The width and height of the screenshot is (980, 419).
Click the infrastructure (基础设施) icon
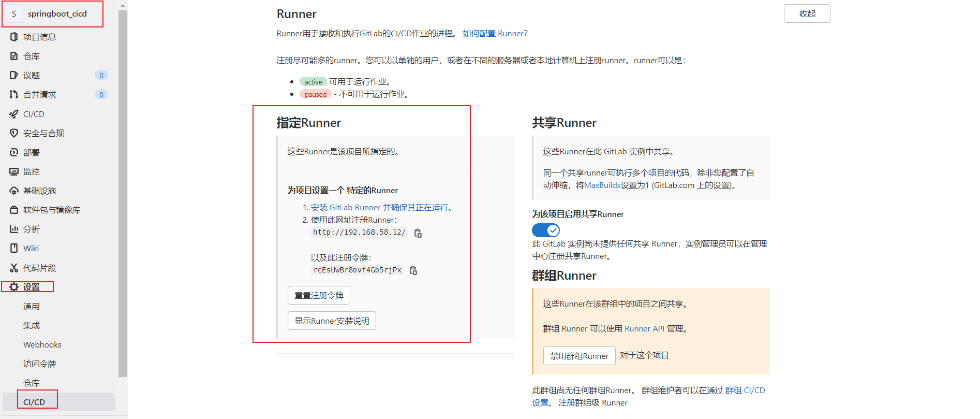(x=14, y=191)
